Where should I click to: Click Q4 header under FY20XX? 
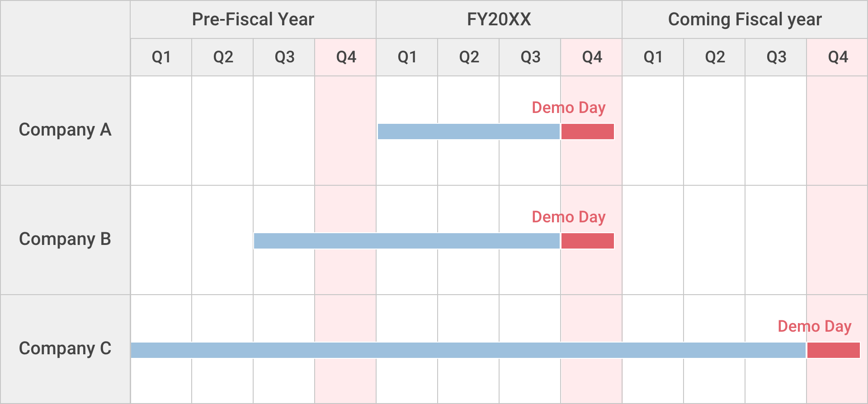tap(592, 57)
